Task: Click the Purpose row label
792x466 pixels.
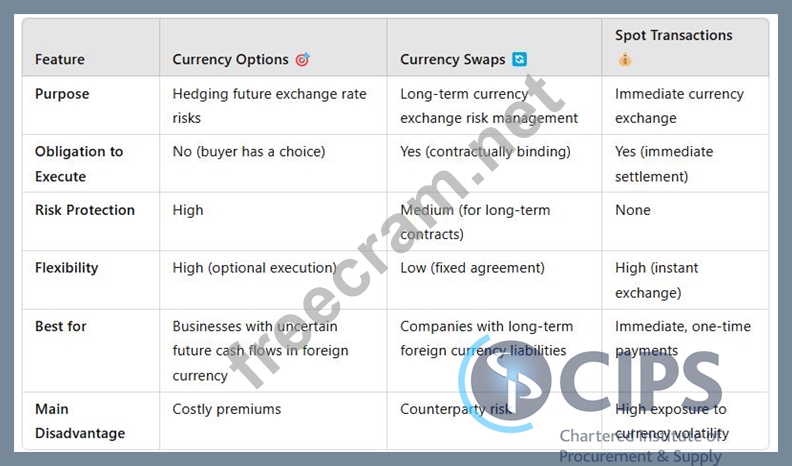Action: [62, 94]
